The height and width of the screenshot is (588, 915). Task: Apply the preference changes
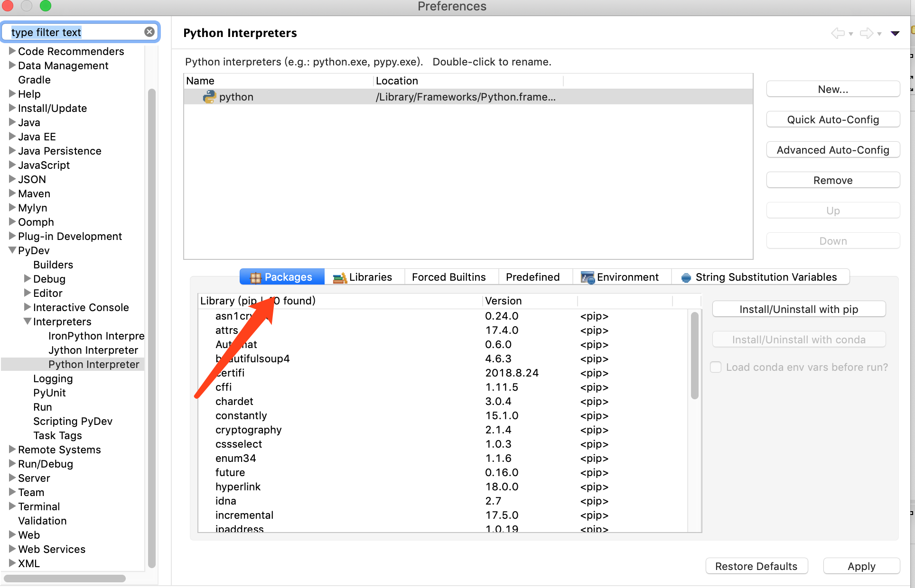coord(861,566)
